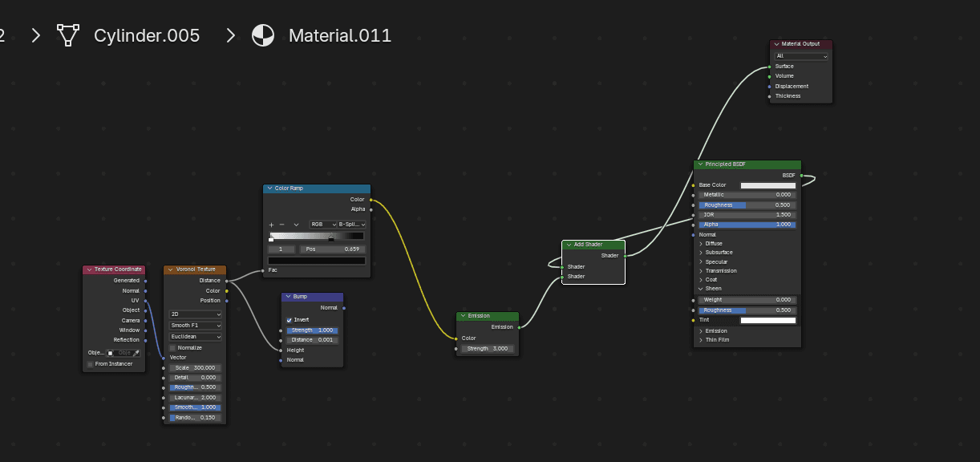Viewport: 980px width, 462px height.
Task: Remove color stop with minus icon
Action: tap(281, 225)
